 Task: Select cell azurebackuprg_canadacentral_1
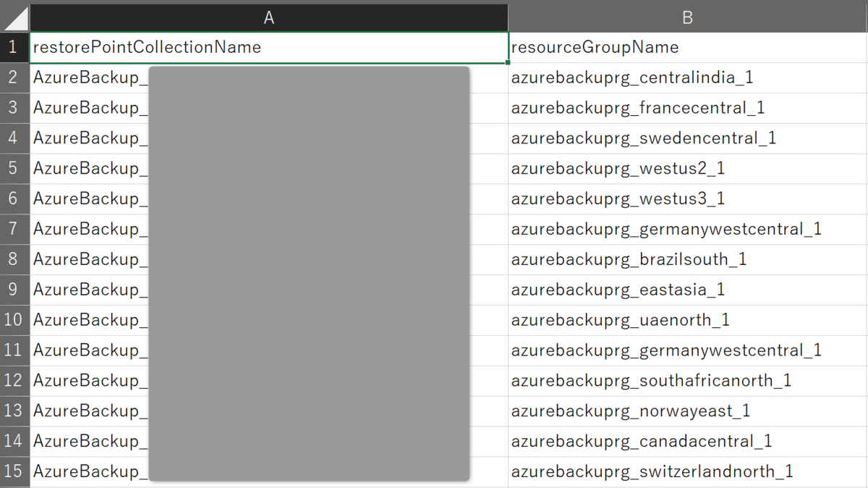688,442
